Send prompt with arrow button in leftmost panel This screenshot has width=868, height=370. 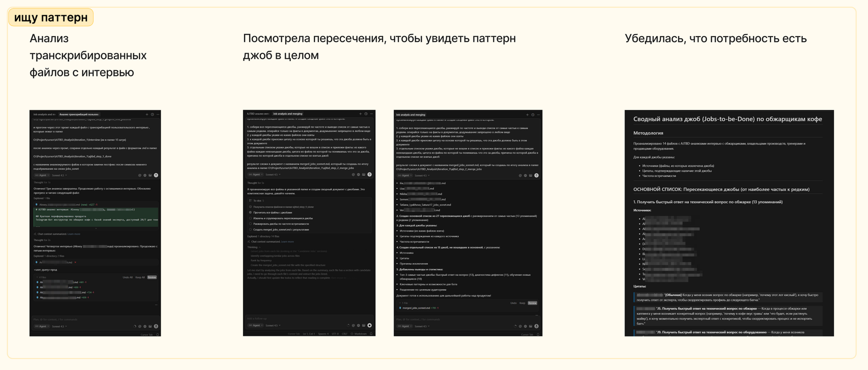point(156,175)
